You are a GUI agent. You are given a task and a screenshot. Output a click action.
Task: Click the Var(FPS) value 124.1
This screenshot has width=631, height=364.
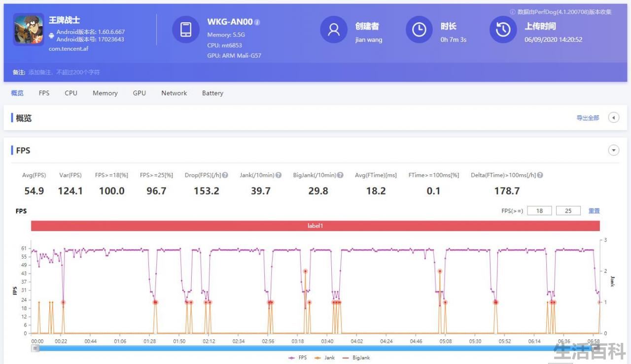coord(70,191)
